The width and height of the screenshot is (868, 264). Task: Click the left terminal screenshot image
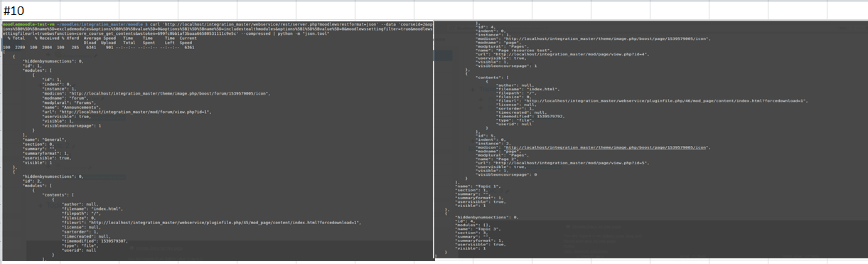[217, 142]
